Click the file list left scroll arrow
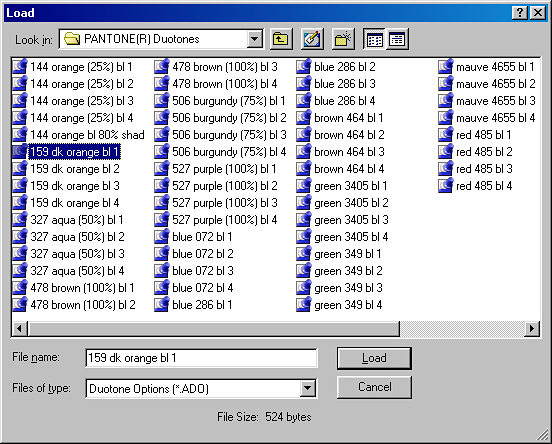 [20, 328]
